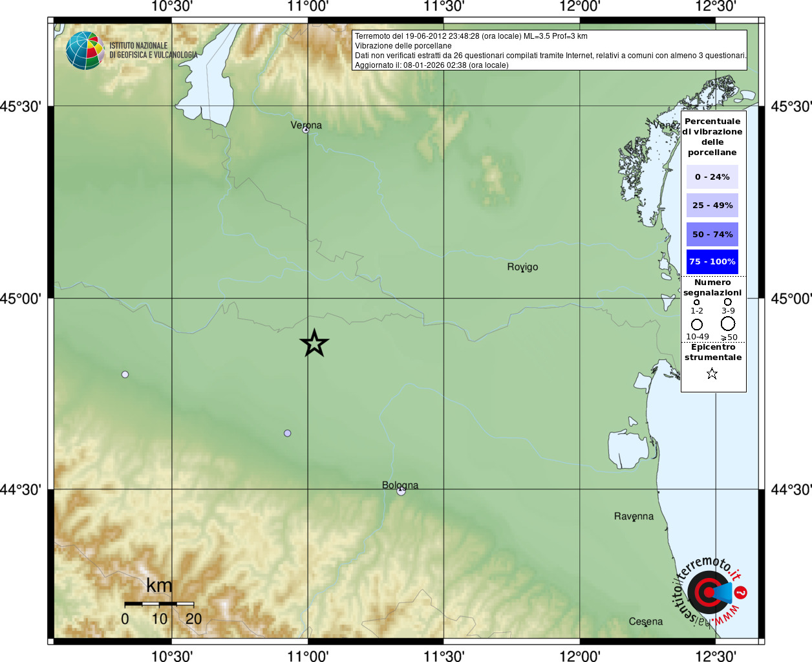Click the star symbol in legend
Screen dimensions: 812x662
712,374
